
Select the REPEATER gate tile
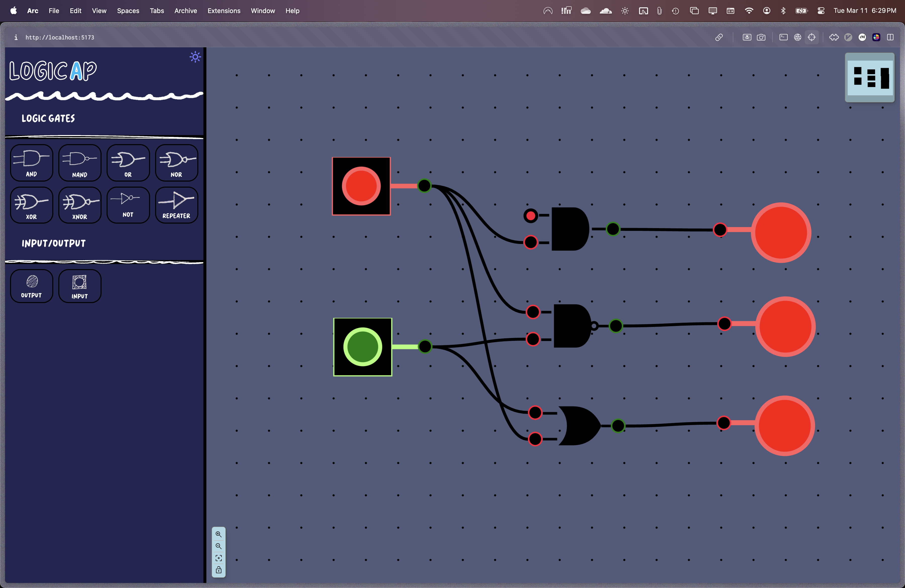tap(176, 205)
